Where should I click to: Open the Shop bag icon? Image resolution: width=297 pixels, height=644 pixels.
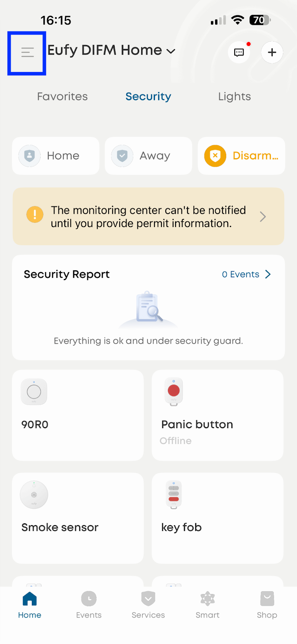click(x=267, y=599)
